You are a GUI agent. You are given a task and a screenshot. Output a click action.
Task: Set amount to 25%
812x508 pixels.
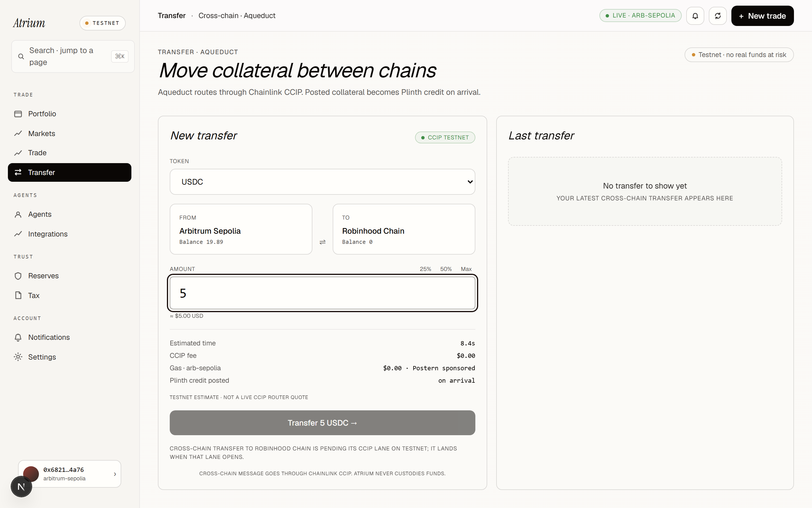425,269
